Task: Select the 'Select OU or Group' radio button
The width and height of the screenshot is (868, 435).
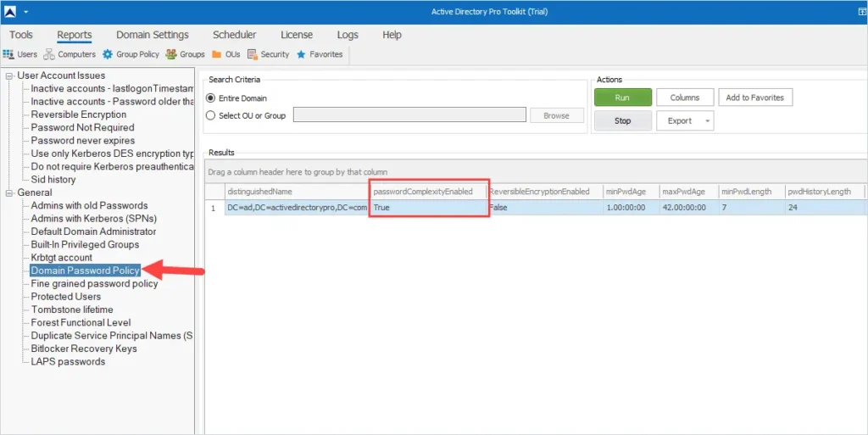Action: [x=210, y=115]
